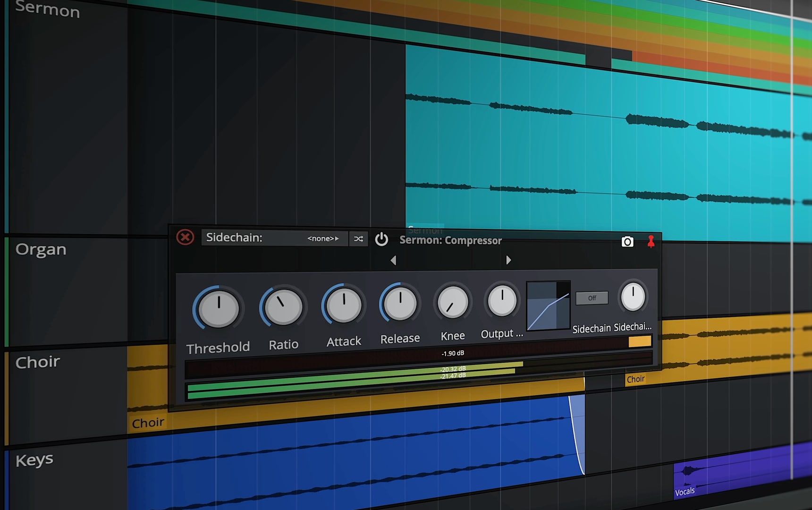Click the fade-out handle on Keys clip
Viewport: 812px width, 510px height.
click(576, 434)
